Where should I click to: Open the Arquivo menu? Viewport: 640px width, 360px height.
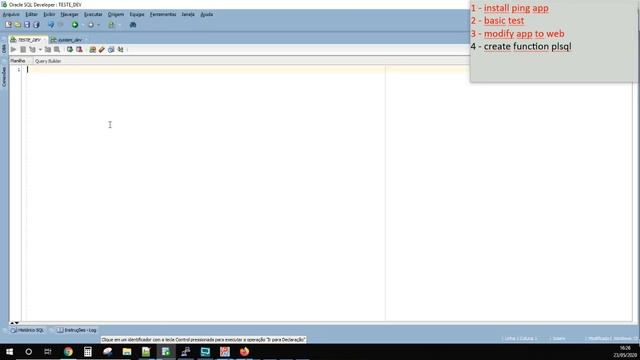(x=11, y=14)
